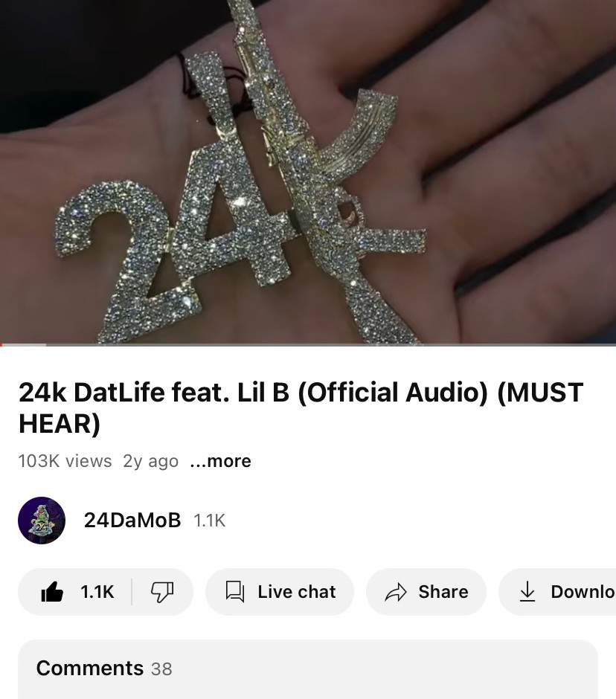Visit the 24DaMoB channel name

pyautogui.click(x=132, y=521)
